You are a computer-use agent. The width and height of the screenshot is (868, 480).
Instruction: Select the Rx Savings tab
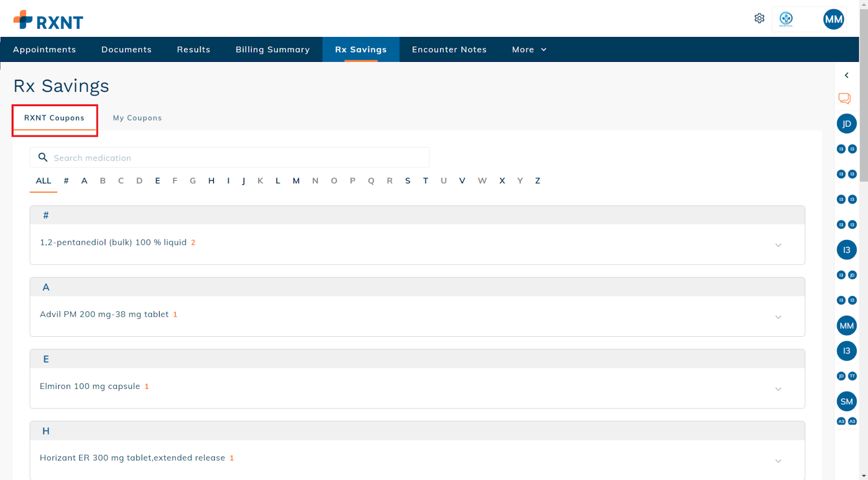(361, 49)
